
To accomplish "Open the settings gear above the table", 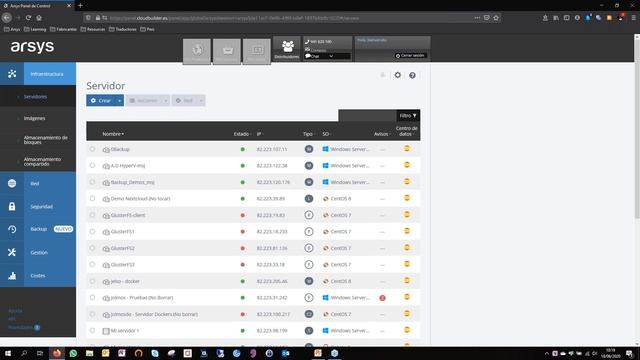I will pyautogui.click(x=398, y=75).
